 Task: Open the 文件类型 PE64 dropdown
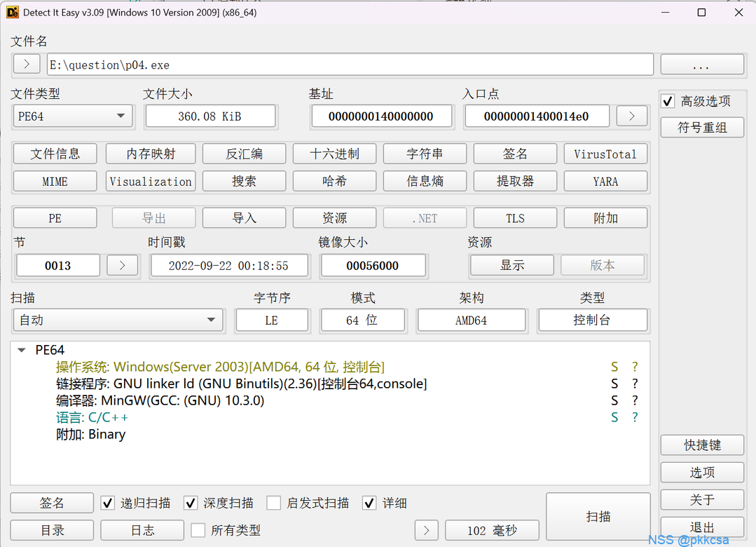coord(73,116)
